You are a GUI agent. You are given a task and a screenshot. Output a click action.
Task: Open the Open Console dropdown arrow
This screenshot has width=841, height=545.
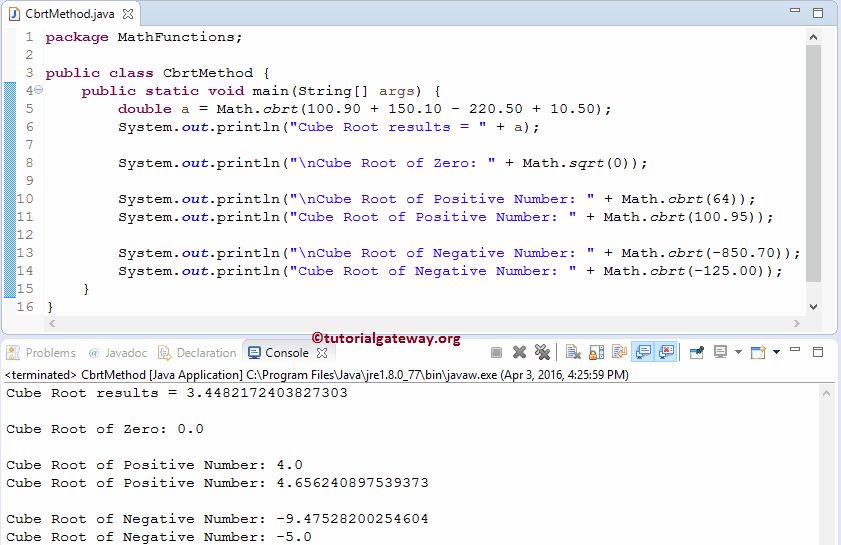click(x=776, y=352)
